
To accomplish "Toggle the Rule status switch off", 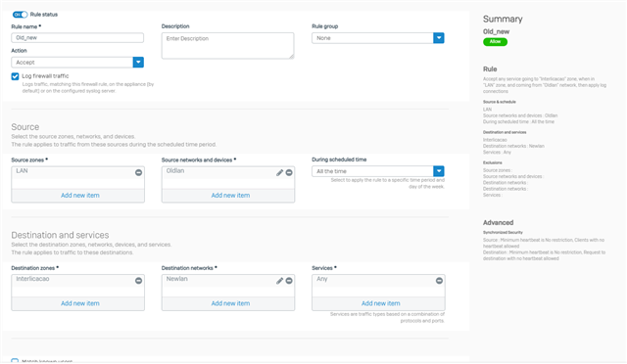I will [x=20, y=15].
